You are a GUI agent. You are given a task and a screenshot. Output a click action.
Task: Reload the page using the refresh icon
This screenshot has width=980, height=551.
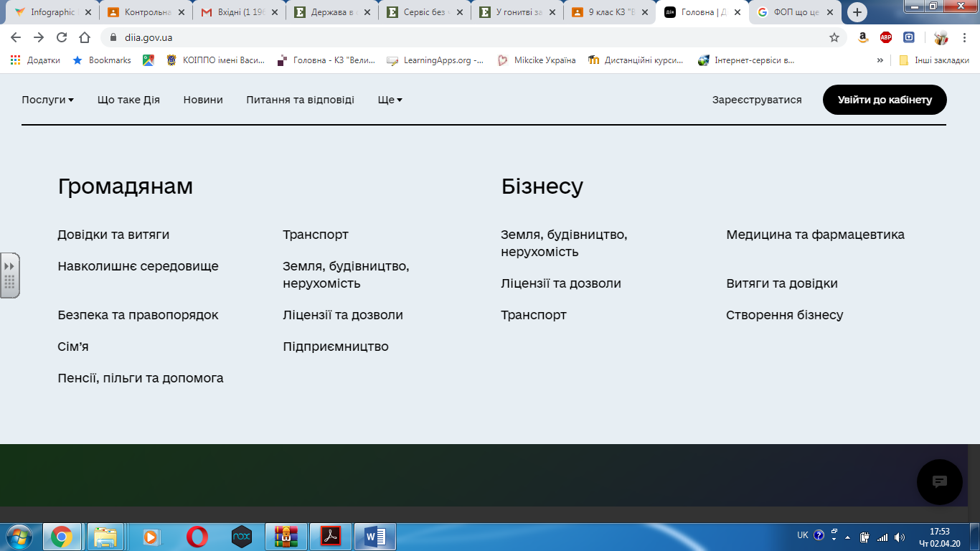(x=62, y=37)
